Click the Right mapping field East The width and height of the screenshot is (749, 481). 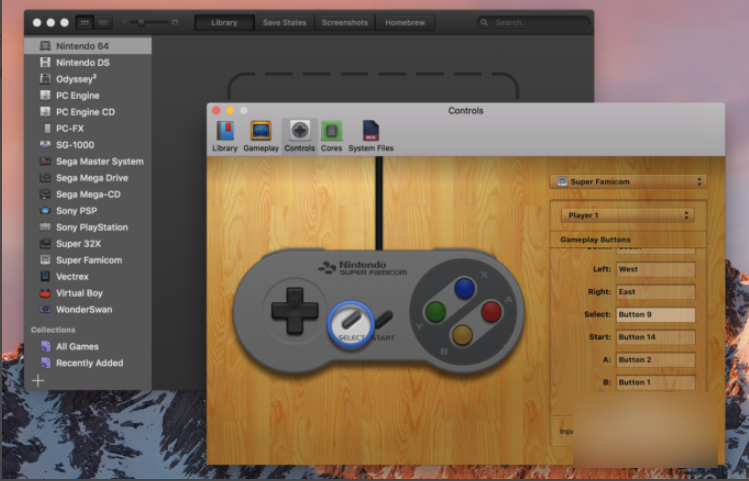point(655,292)
